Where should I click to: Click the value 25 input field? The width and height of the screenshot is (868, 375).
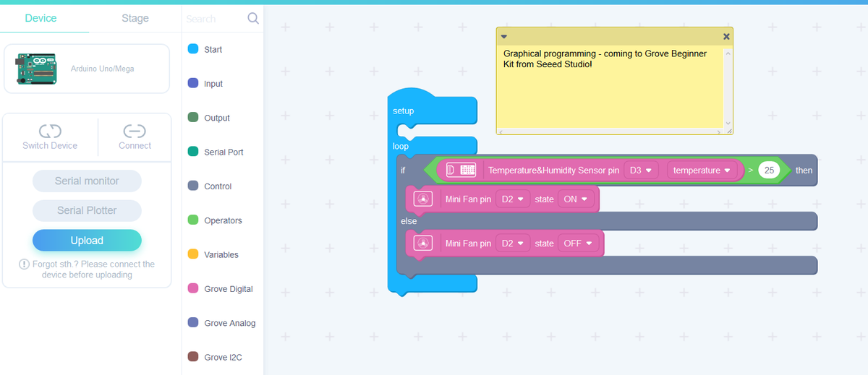769,171
